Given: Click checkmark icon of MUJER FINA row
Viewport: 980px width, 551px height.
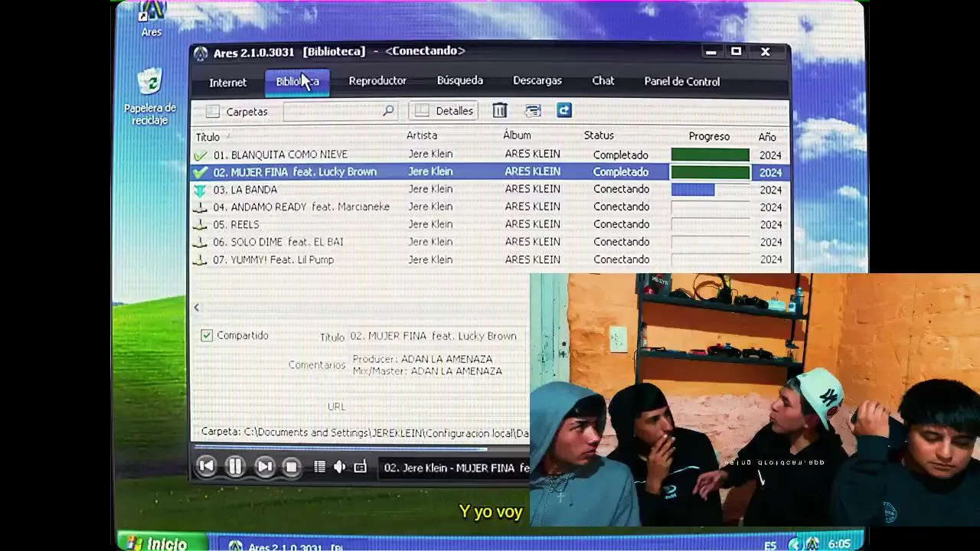Looking at the screenshot, I should tap(201, 173).
